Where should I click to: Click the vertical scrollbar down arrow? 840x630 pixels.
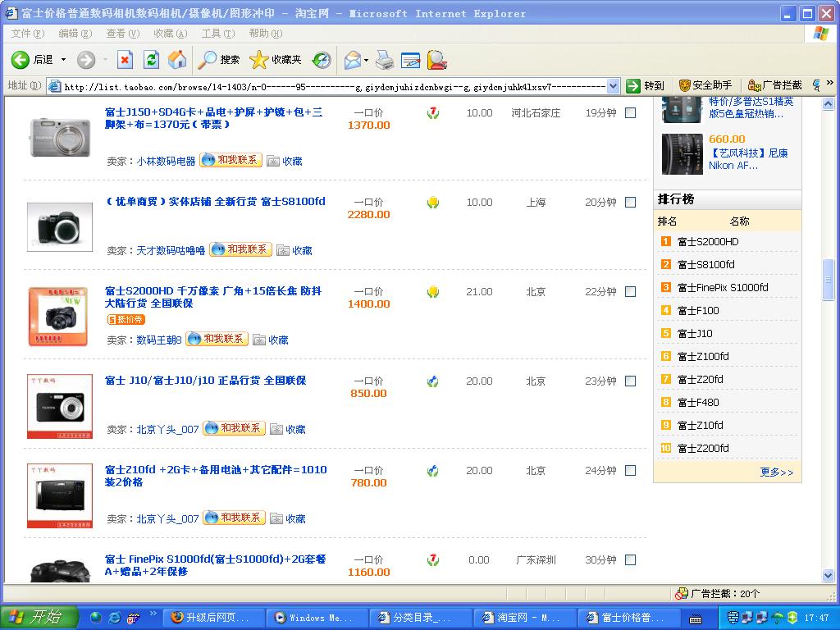tap(829, 576)
